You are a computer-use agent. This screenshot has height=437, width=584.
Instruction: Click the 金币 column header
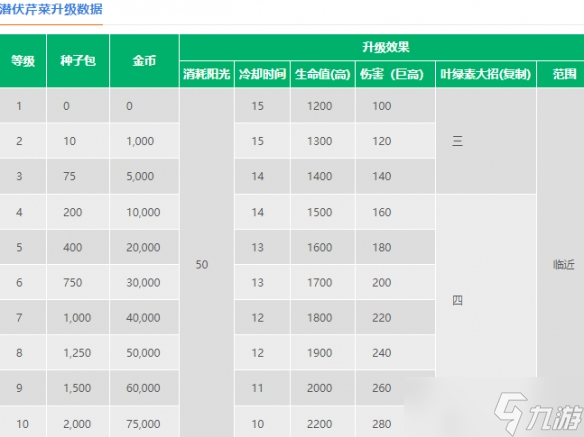tap(144, 61)
